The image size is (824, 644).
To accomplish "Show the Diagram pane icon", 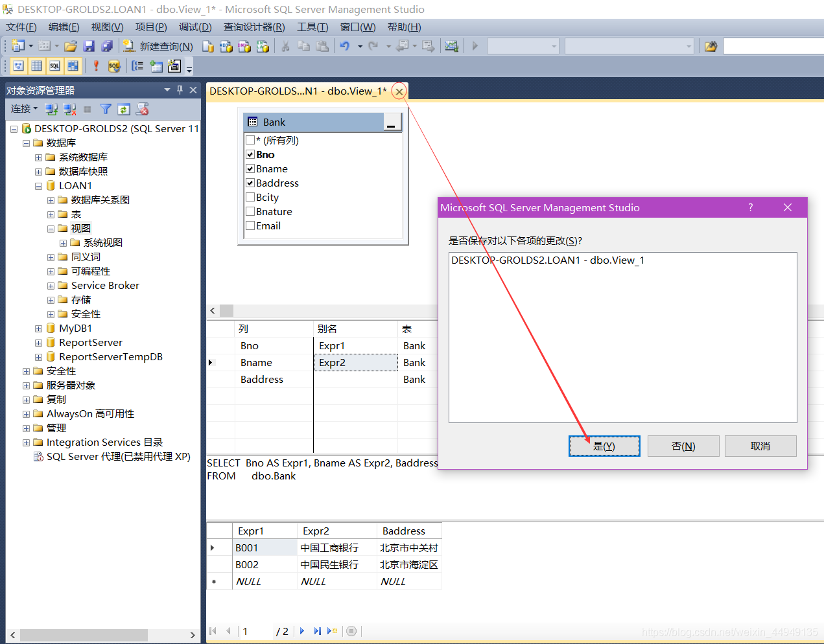I will [x=18, y=65].
